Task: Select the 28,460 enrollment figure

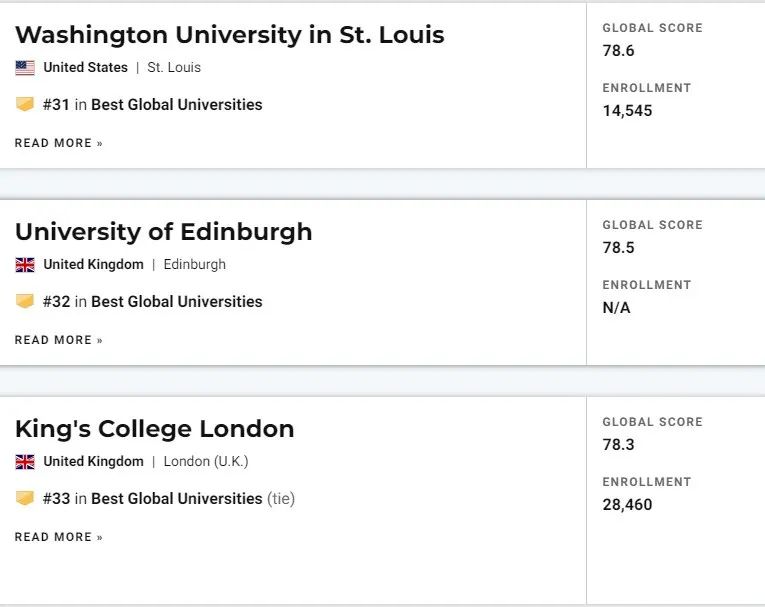Action: (x=627, y=505)
